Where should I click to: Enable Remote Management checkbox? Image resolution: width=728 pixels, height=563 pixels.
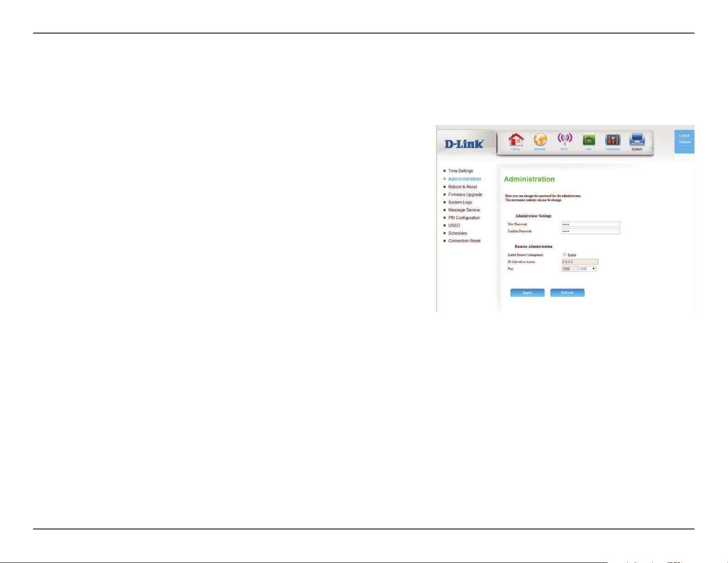565,254
